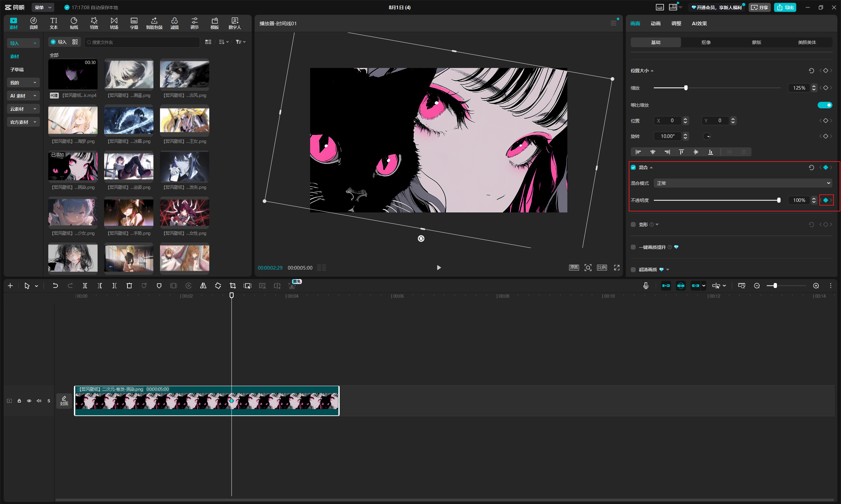Click the rotate handle below the preview
Viewport: 841px width, 504px height.
pos(421,238)
